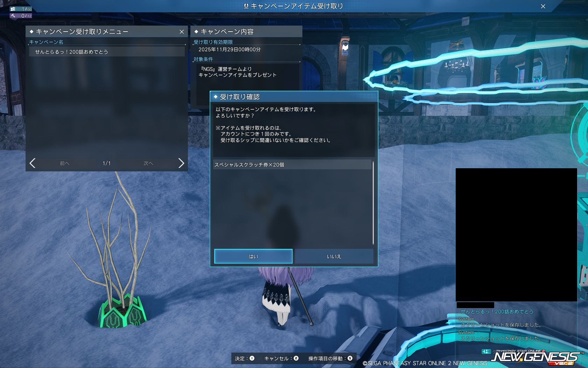Viewport: 588px width, 368px height.
Task: Select the 前へ page label
Action: (x=64, y=163)
